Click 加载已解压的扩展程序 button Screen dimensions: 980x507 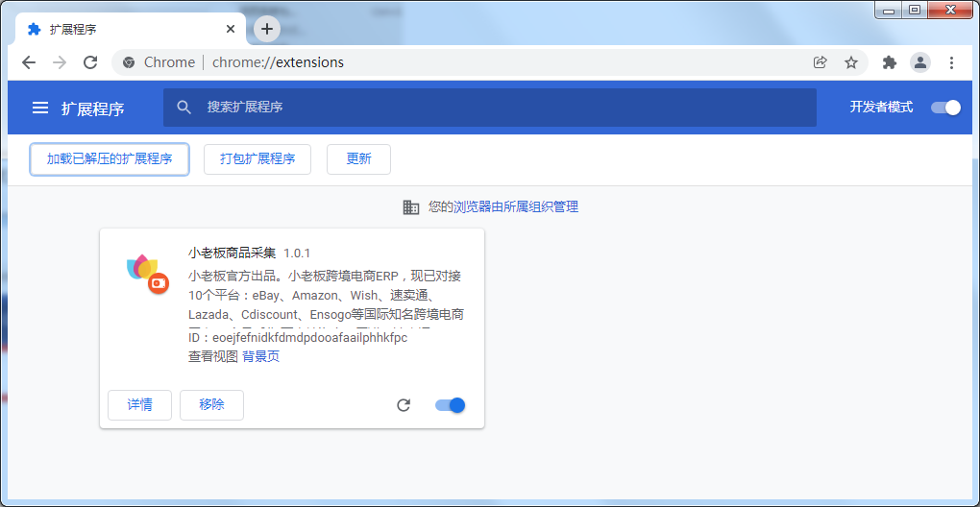click(x=110, y=159)
